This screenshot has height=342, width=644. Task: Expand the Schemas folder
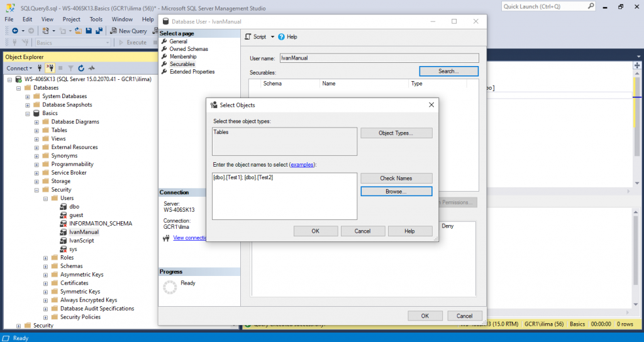tap(45, 267)
